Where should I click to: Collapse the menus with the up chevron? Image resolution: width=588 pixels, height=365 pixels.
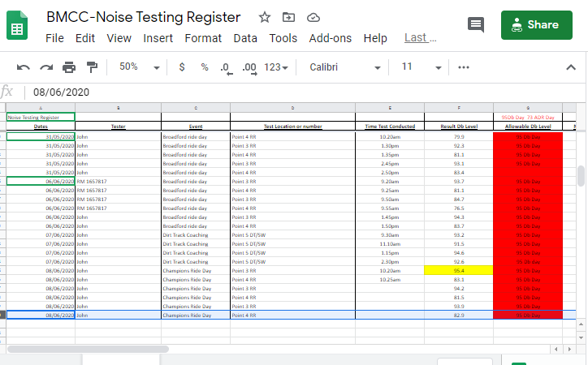[571, 67]
